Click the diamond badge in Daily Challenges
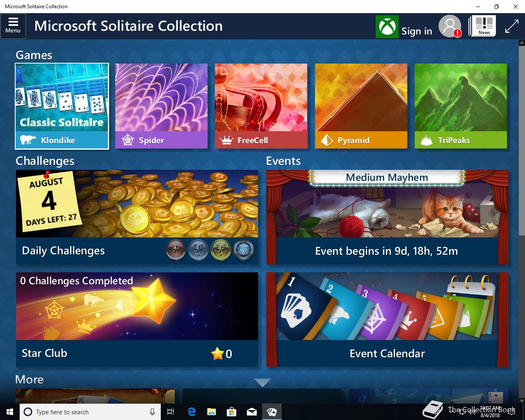Screen dimensions: 525x420 point(244,250)
